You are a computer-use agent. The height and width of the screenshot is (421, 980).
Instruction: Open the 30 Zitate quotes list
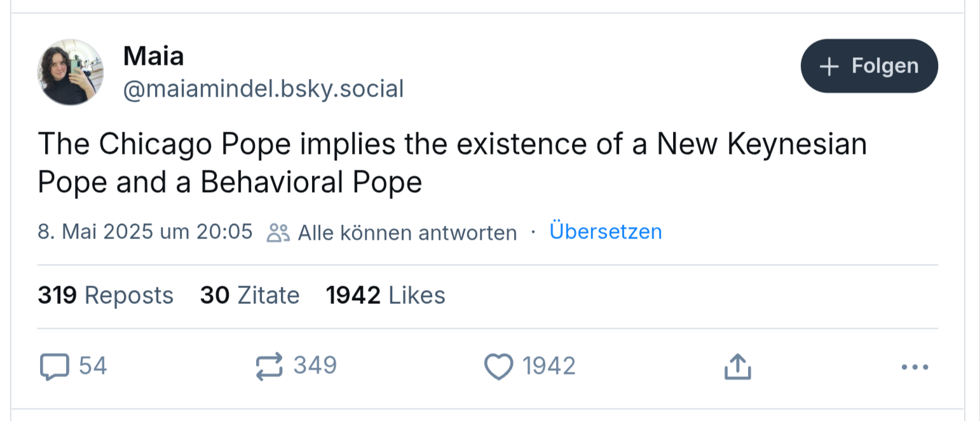(x=250, y=296)
